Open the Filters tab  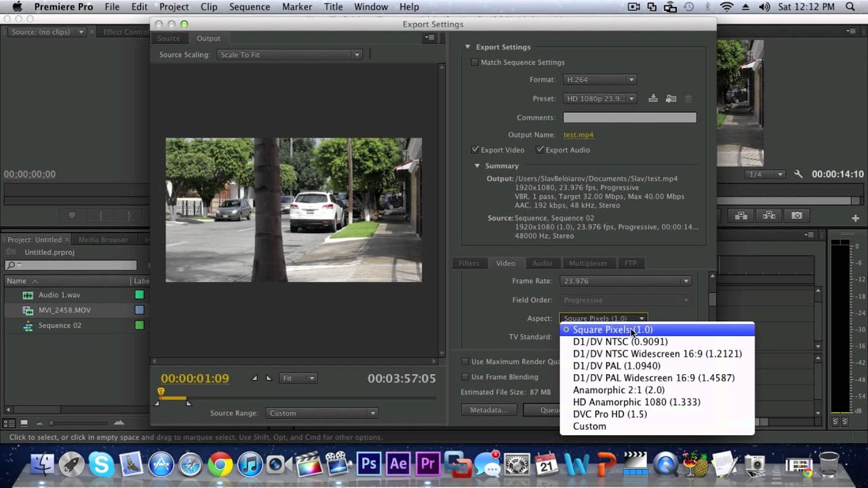pyautogui.click(x=469, y=263)
